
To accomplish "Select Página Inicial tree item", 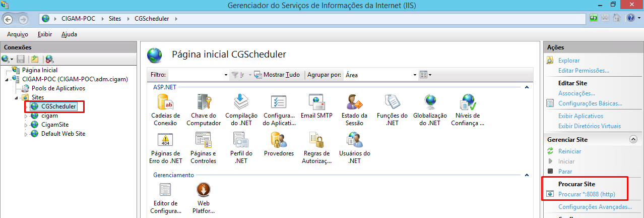I will [x=40, y=70].
